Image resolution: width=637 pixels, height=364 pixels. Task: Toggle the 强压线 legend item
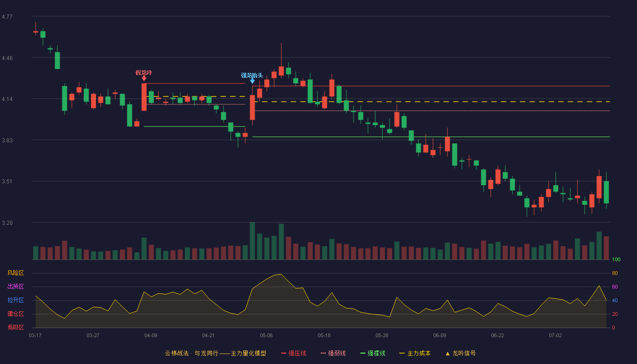pyautogui.click(x=293, y=353)
